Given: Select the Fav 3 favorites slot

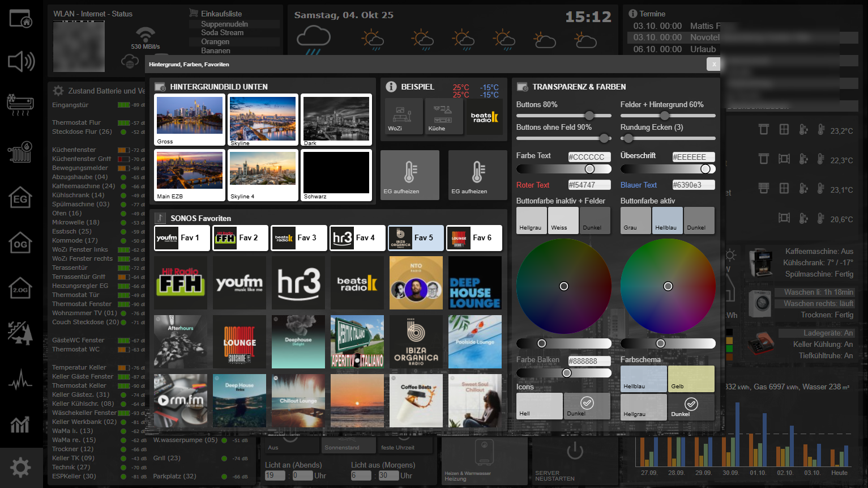Looking at the screenshot, I should click(298, 238).
